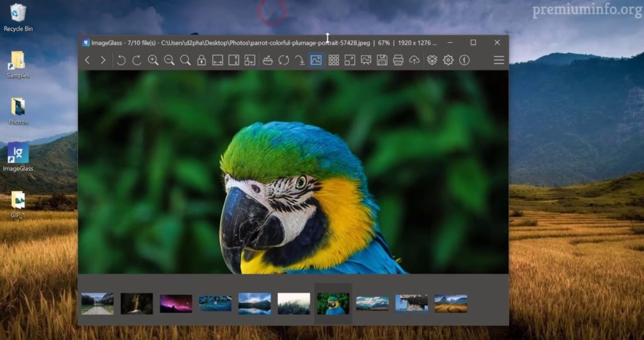The image size is (644, 340).
Task: Select the parrot thumbnail
Action: click(333, 304)
